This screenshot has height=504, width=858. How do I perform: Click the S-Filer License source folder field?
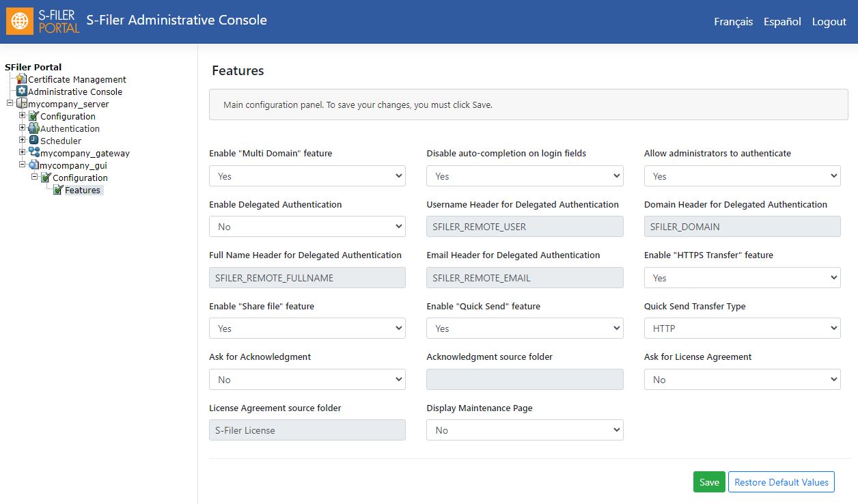tap(307, 430)
